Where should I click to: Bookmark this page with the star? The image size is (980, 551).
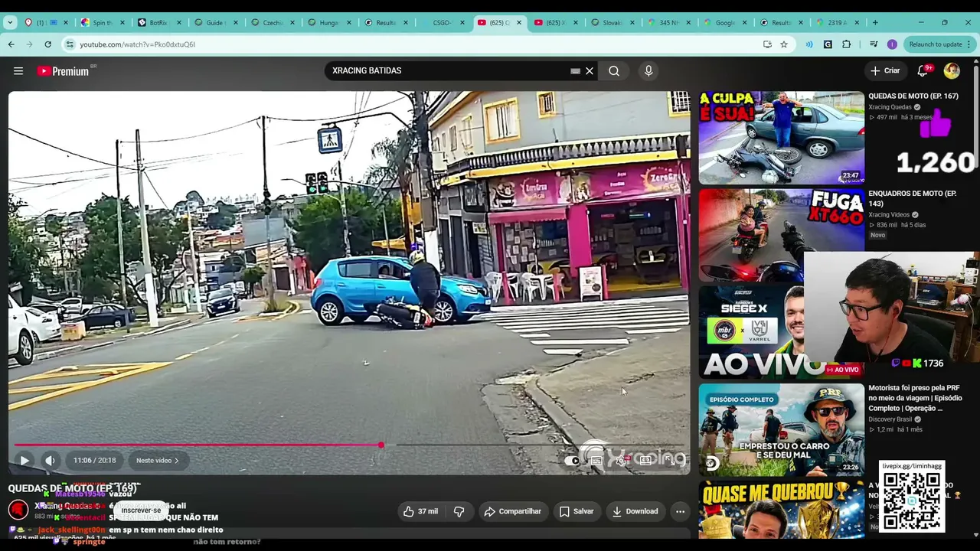(x=784, y=44)
